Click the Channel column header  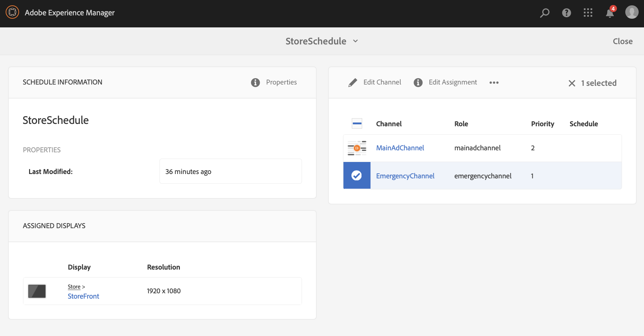[389, 124]
